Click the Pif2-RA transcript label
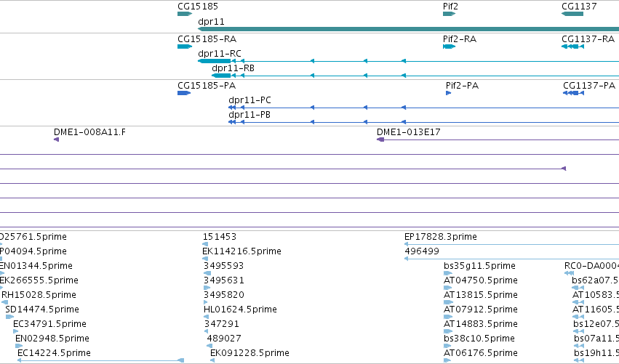The image size is (619, 364). (460, 39)
